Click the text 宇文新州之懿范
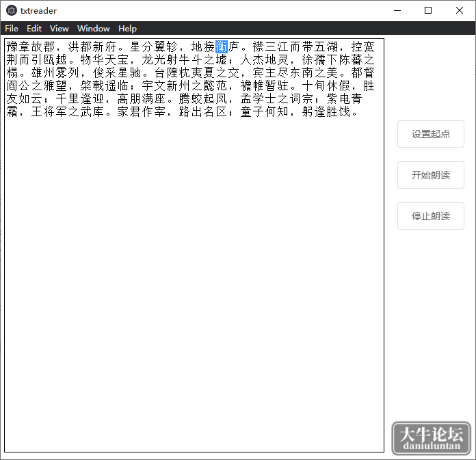Image resolution: width=476 pixels, height=460 pixels. pos(185,86)
